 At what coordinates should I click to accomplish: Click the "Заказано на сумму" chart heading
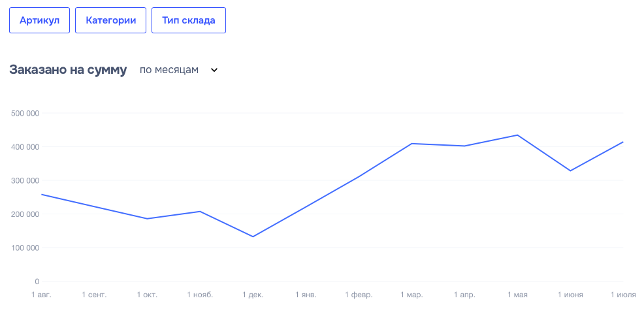(68, 70)
